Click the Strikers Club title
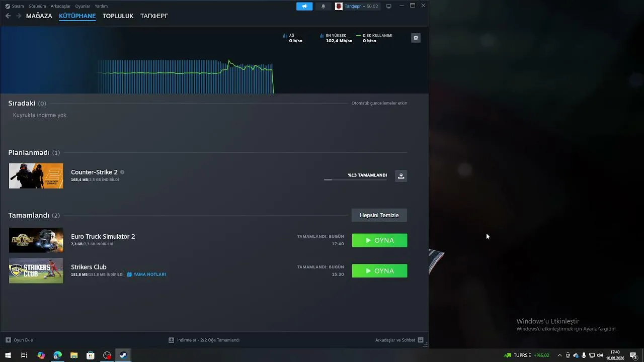 89,267
